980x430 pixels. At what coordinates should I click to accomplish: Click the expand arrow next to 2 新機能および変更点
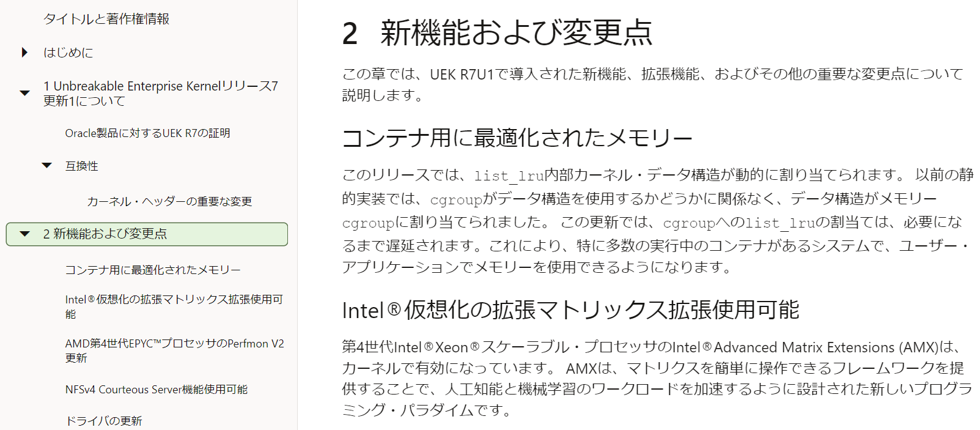tap(24, 233)
